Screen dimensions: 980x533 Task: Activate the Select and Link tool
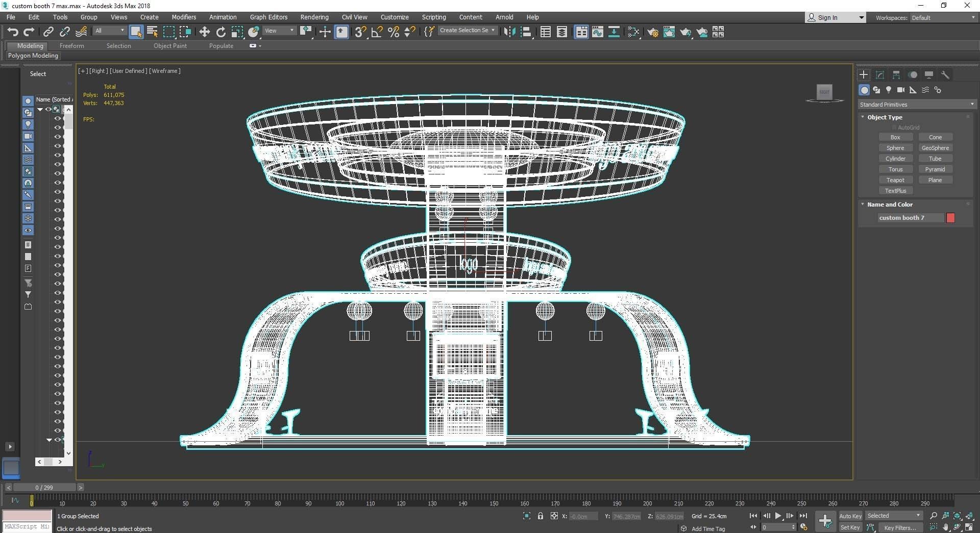(48, 32)
